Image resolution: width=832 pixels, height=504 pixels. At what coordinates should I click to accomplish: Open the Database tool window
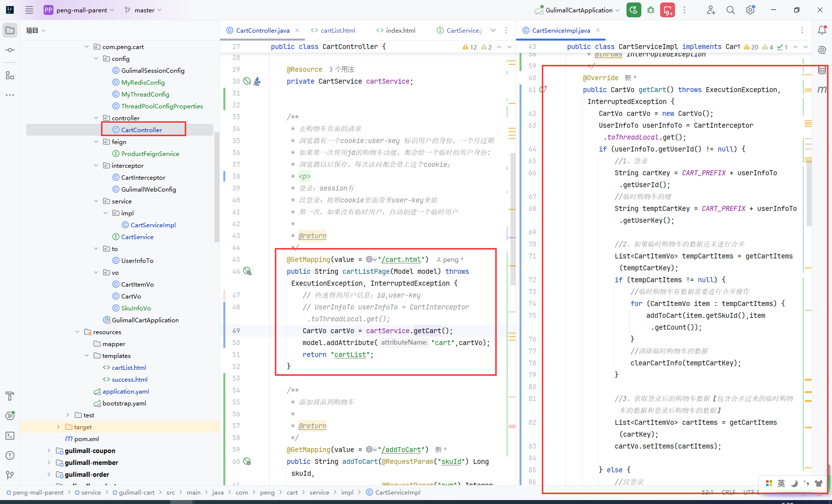822,70
